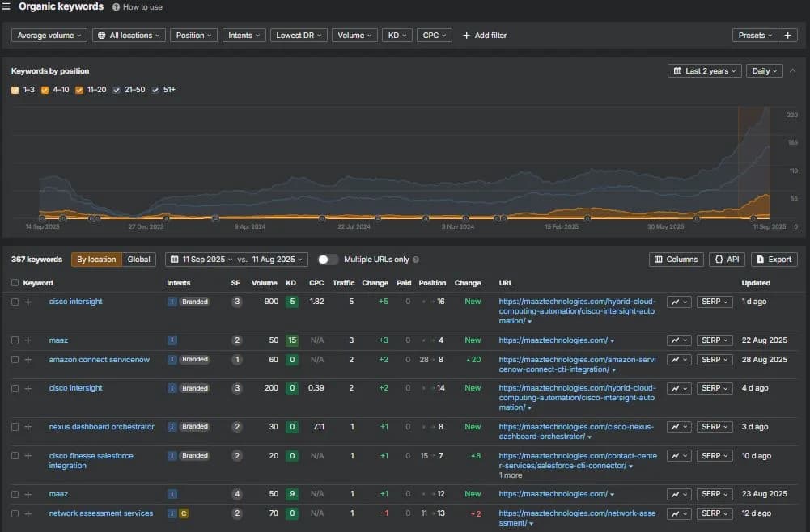The height and width of the screenshot is (532, 810).
Task: Open the Volume filter dropdown
Action: [x=354, y=35]
